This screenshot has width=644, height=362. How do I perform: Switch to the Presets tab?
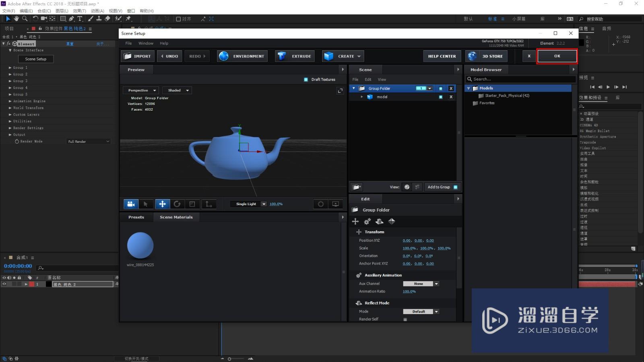click(x=136, y=217)
